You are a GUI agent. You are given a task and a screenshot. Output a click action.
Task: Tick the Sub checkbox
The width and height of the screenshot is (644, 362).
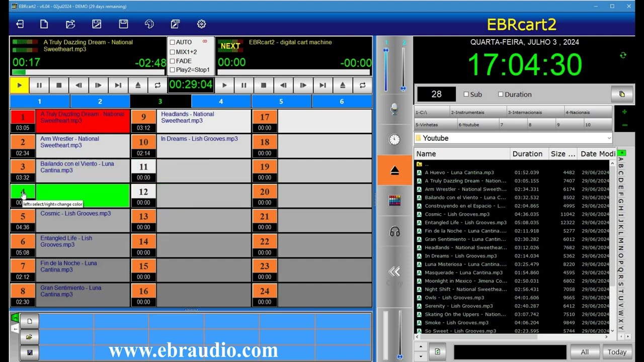pos(466,94)
